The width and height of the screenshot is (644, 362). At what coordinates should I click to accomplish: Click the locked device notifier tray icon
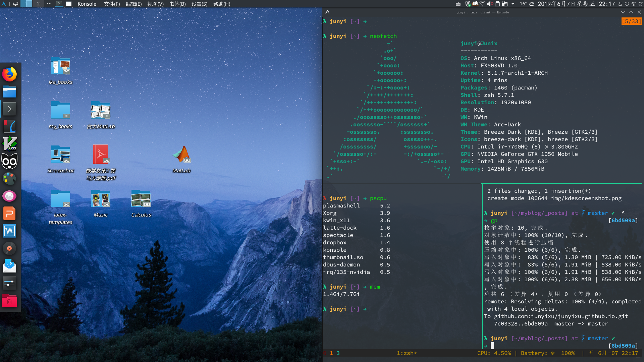505,4
